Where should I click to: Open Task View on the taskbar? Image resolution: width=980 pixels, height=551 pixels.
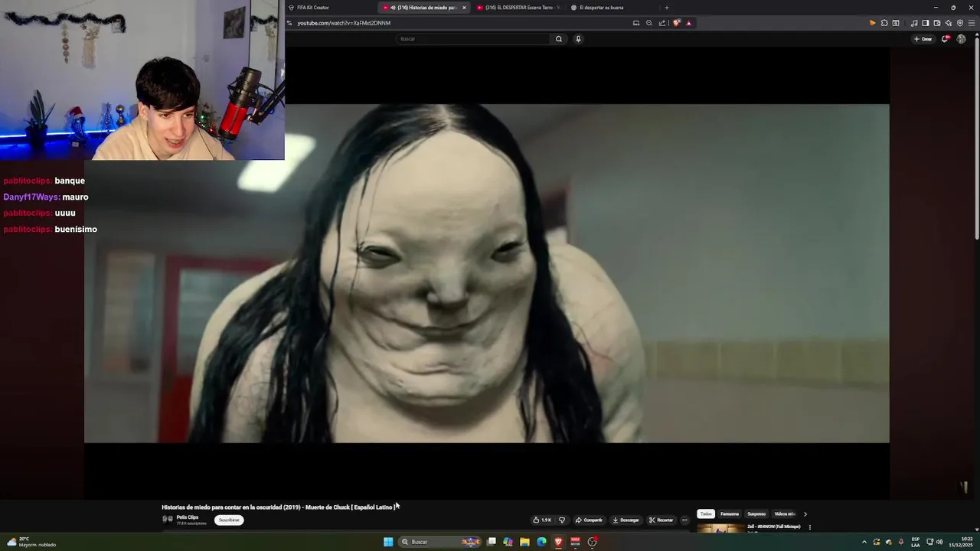click(x=492, y=542)
